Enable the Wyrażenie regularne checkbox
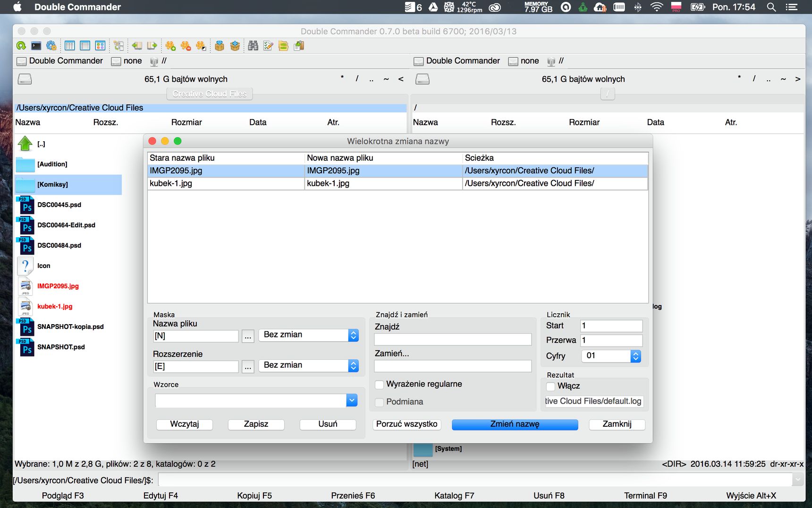Screen dimensions: 812x508 379,385
